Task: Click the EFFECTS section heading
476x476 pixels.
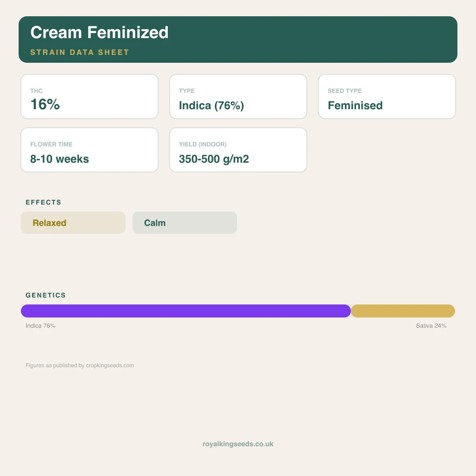Action: (x=43, y=202)
